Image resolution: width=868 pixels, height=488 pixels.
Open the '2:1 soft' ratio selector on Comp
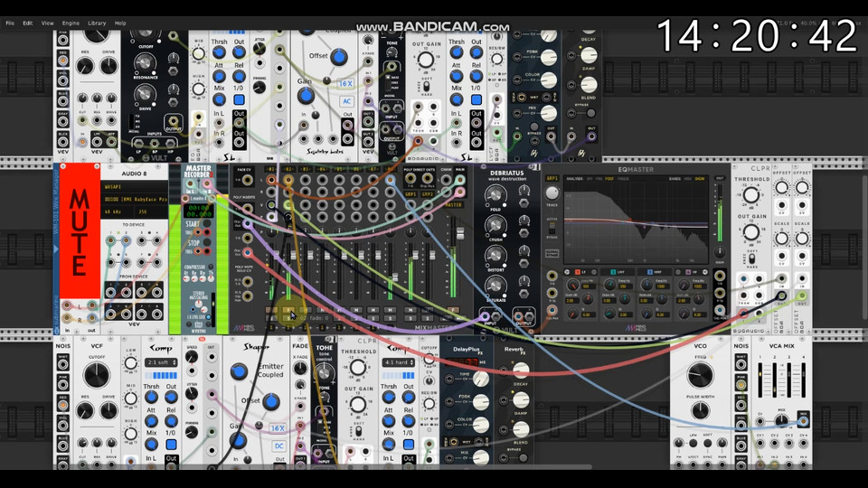[161, 362]
